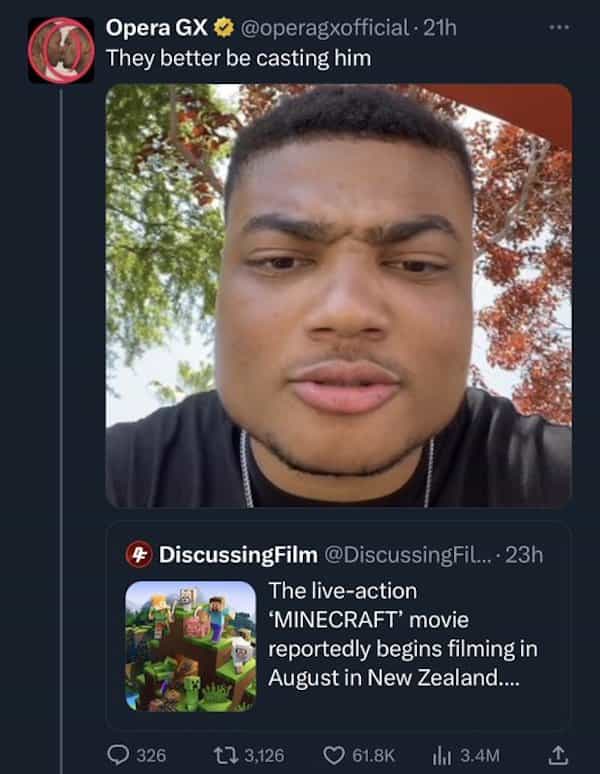
Task: Click the 21h tweet timestamp
Action: 441,28
